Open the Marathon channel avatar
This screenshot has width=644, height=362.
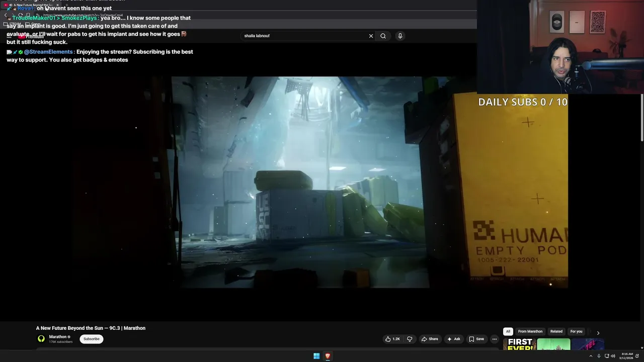[x=41, y=339]
